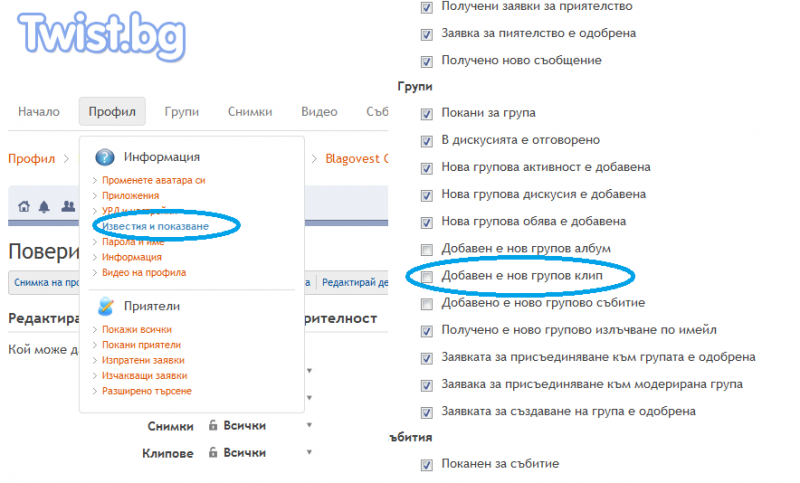Tick the Добавено е ново групово събитие checkbox
The width and height of the screenshot is (800, 483).
tap(427, 303)
